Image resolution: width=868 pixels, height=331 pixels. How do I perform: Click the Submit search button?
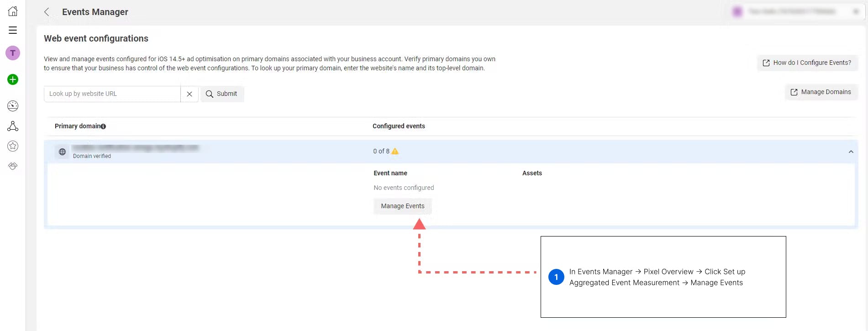222,94
